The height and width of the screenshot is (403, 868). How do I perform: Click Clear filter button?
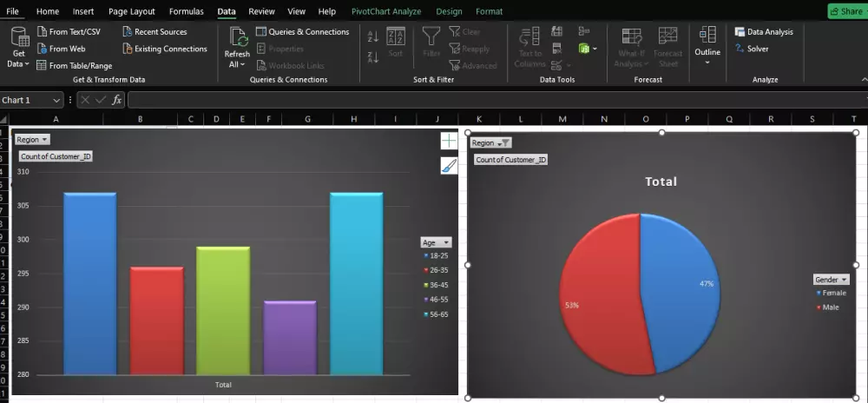pos(464,31)
